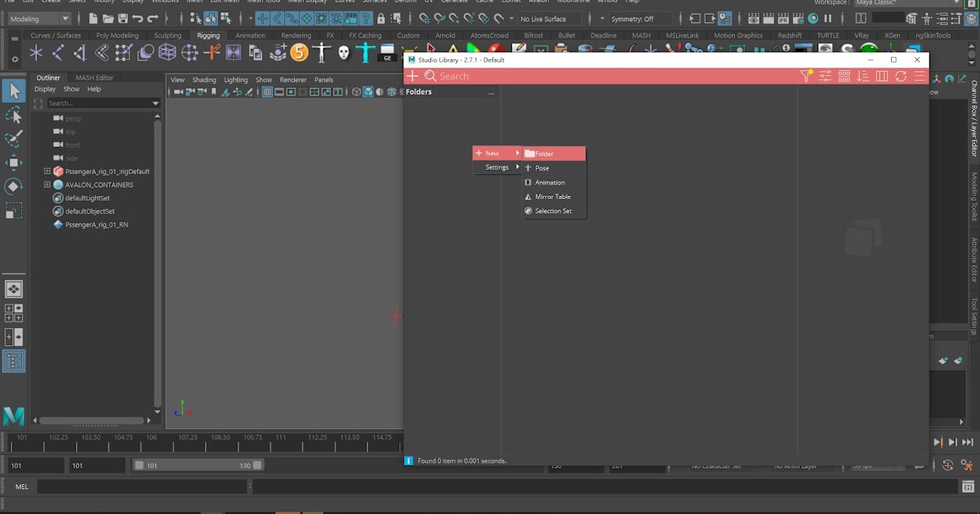Toggle smooth shaded display cube icon

367,91
